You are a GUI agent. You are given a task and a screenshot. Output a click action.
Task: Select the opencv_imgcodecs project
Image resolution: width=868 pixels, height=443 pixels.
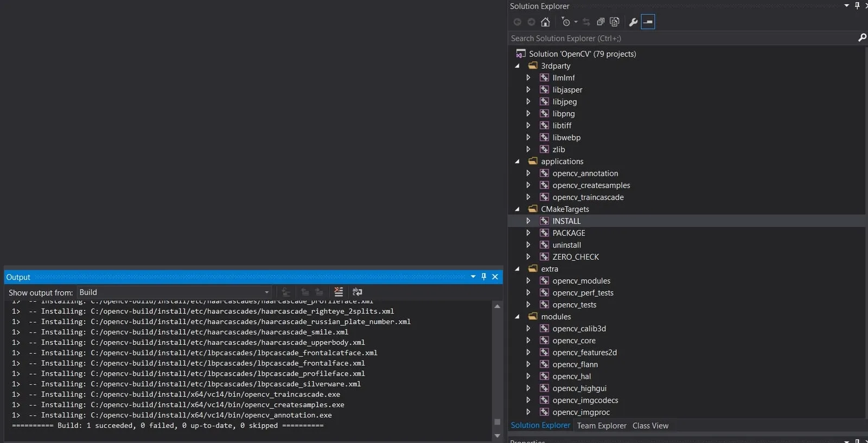click(585, 400)
